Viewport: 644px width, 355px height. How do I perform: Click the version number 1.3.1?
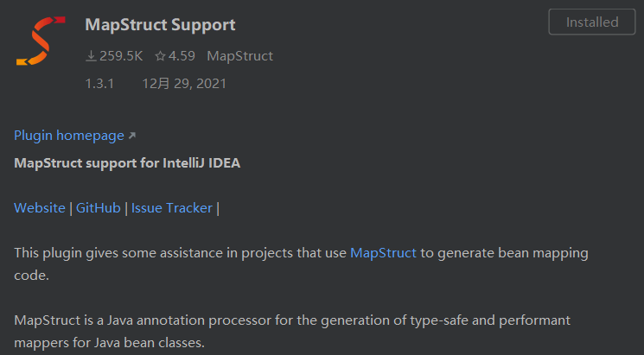point(99,84)
